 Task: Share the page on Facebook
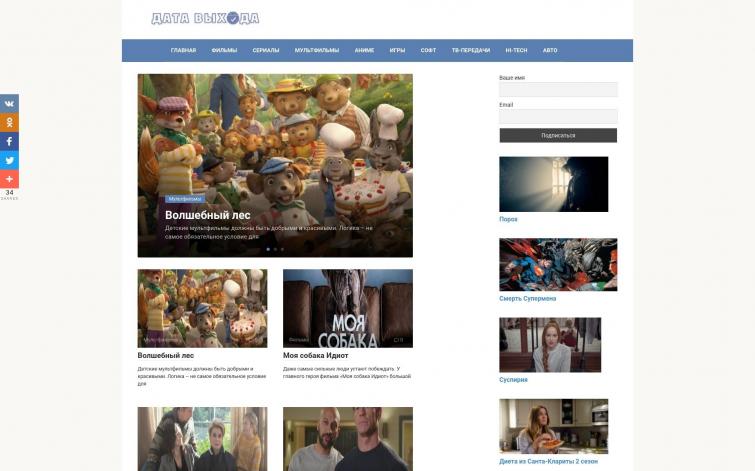tap(9, 141)
